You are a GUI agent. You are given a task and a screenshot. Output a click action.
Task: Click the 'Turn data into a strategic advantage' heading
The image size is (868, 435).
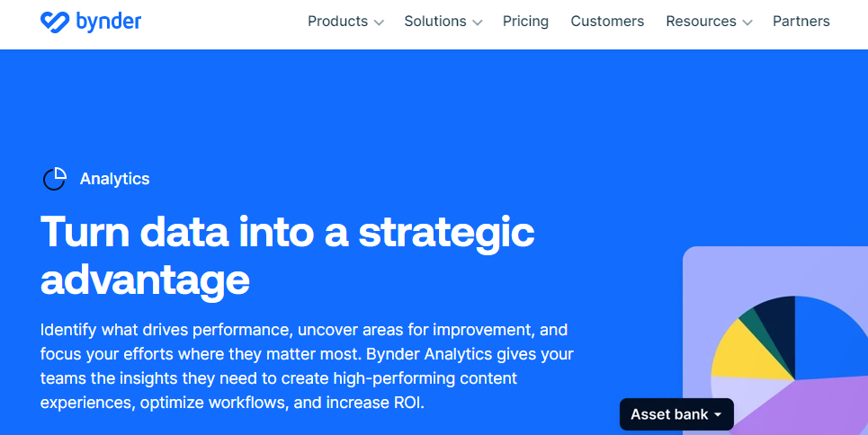(288, 255)
